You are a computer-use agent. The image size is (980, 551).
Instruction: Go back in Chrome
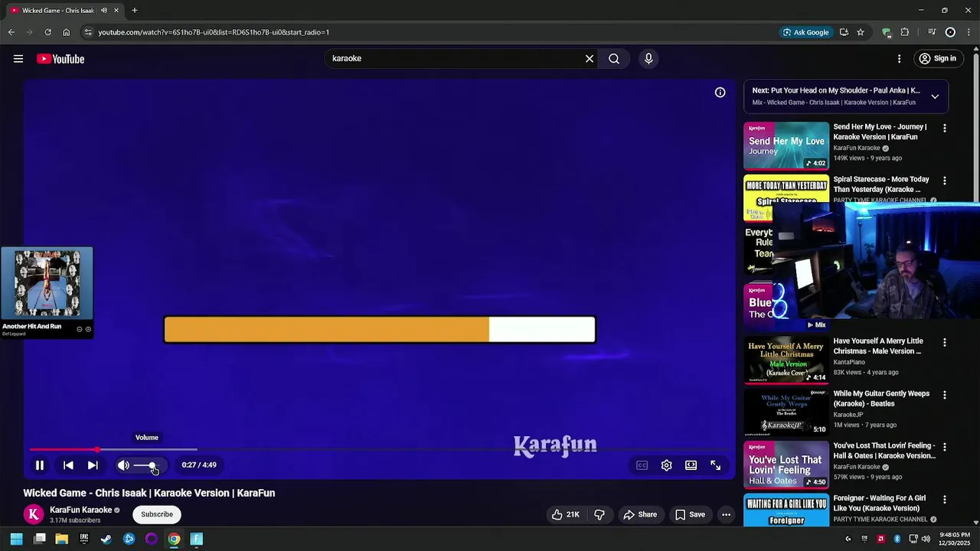11,32
